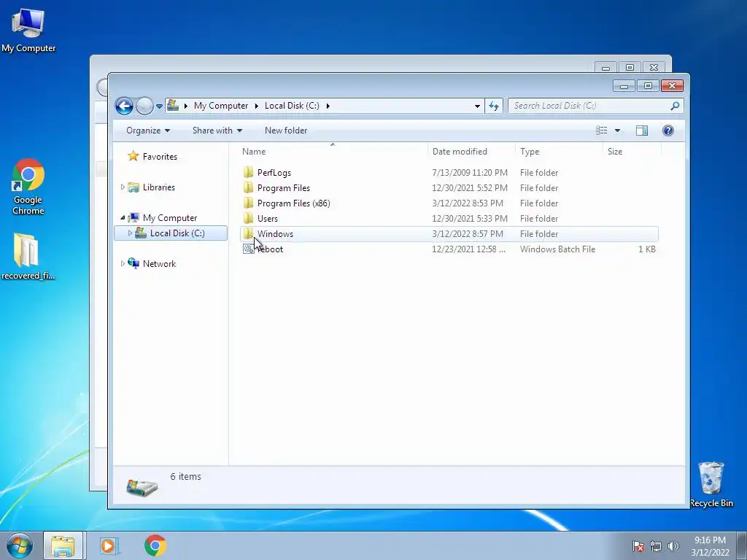Click the magnifier search icon
The width and height of the screenshot is (747, 560).
tap(675, 106)
